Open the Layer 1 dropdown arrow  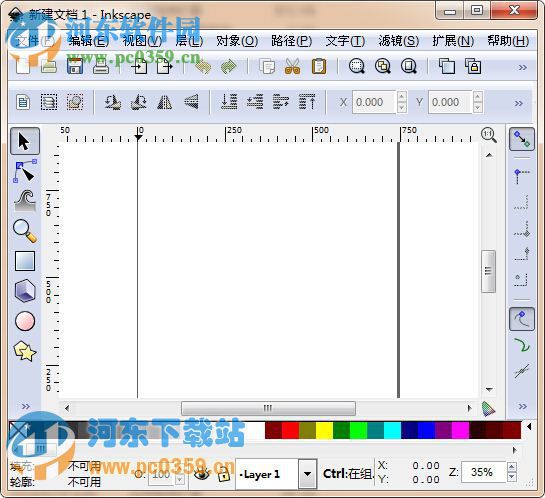pos(307,474)
